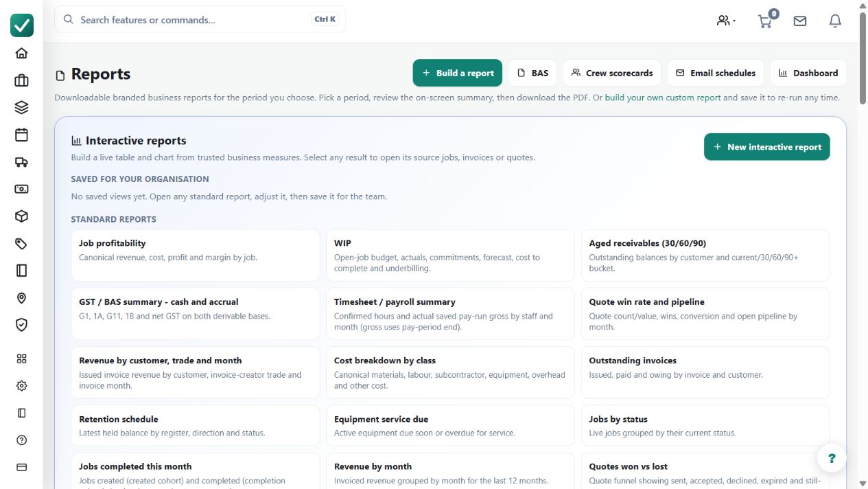This screenshot has width=868, height=489.
Task: Open the shopping cart in the header
Action: 766,21
